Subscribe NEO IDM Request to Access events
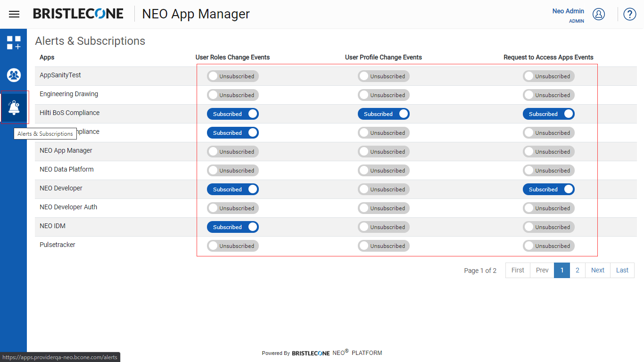 [549, 227]
